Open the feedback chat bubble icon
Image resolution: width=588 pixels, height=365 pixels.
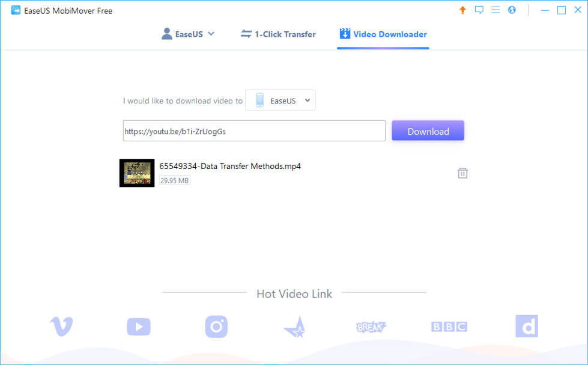point(479,10)
